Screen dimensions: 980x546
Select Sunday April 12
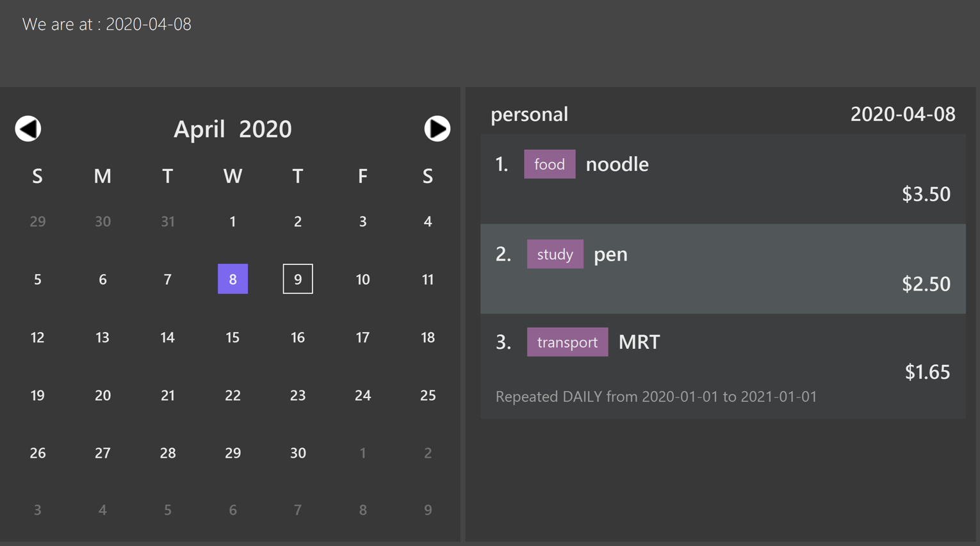point(38,337)
